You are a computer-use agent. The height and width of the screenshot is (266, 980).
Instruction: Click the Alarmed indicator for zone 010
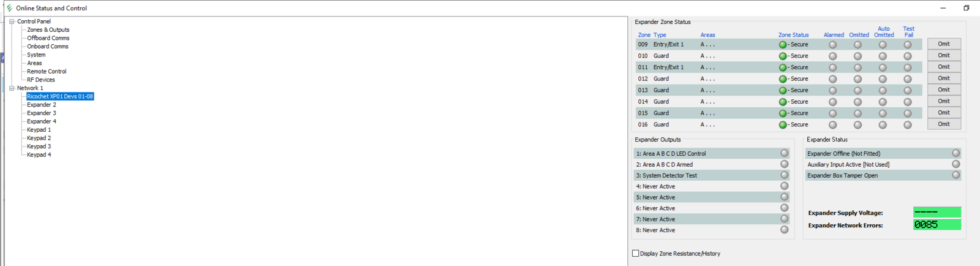coord(832,56)
